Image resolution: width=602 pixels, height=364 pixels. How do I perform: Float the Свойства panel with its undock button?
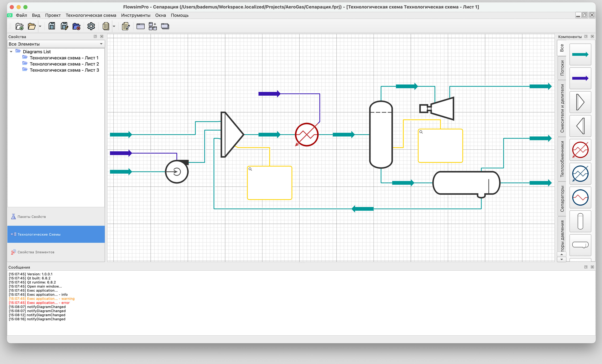(x=95, y=36)
